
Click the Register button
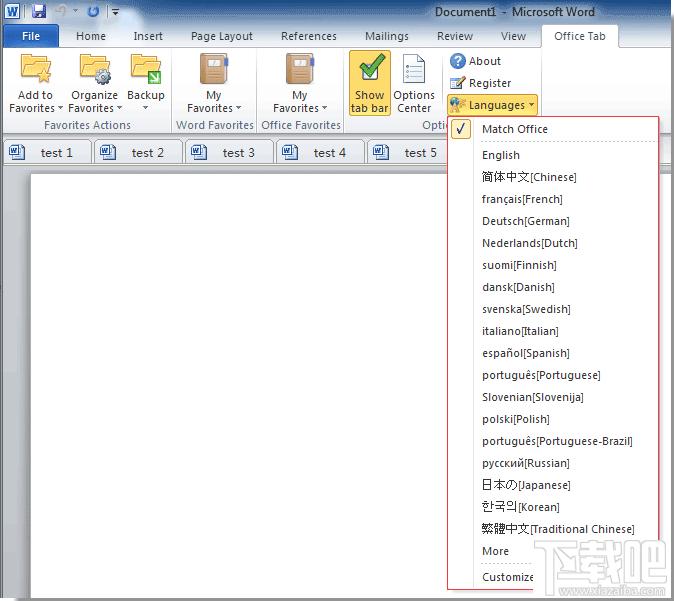point(481,83)
